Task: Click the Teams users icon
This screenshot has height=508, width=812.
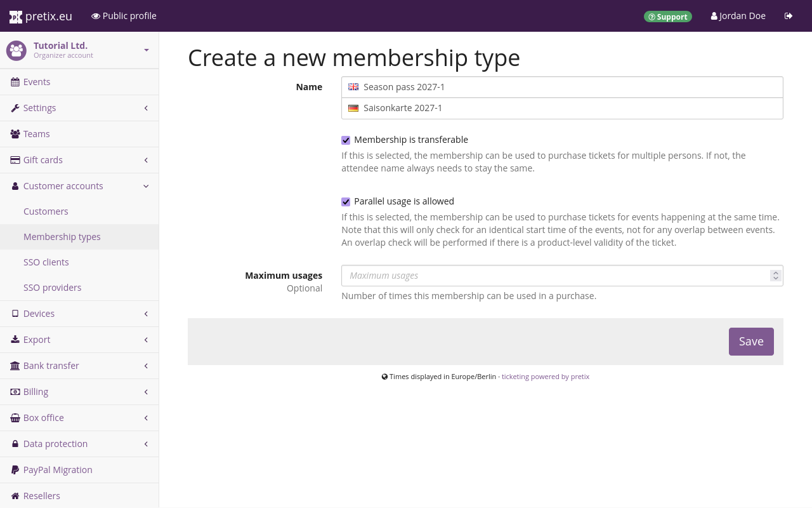Action: pyautogui.click(x=15, y=133)
